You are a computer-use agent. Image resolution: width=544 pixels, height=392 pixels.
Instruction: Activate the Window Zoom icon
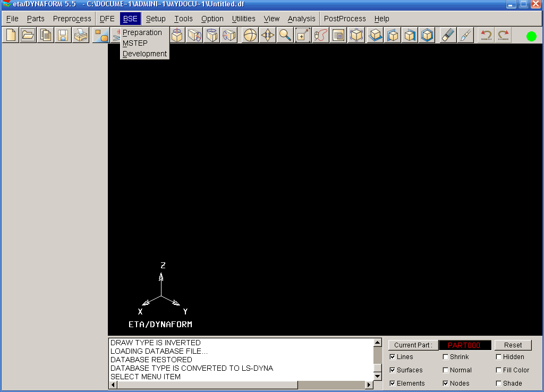point(302,35)
